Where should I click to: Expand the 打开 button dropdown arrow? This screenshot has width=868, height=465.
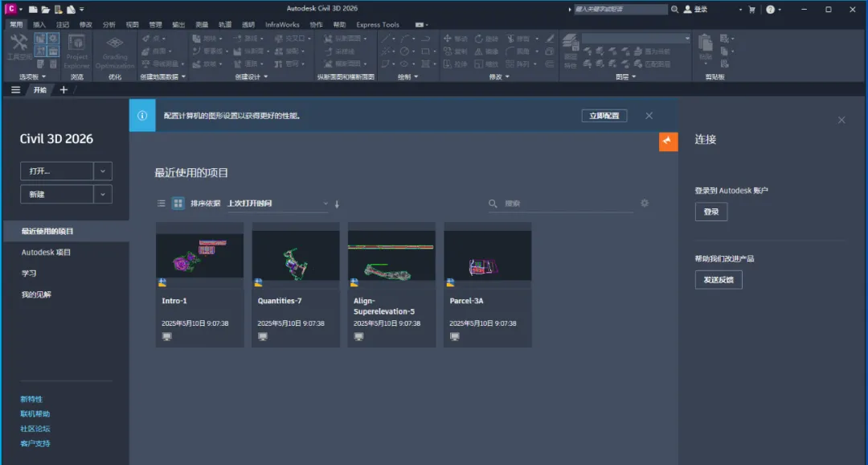click(103, 171)
